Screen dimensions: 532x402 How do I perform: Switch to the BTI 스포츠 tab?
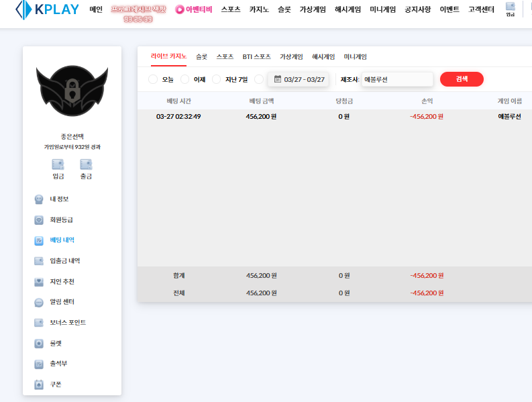point(256,57)
